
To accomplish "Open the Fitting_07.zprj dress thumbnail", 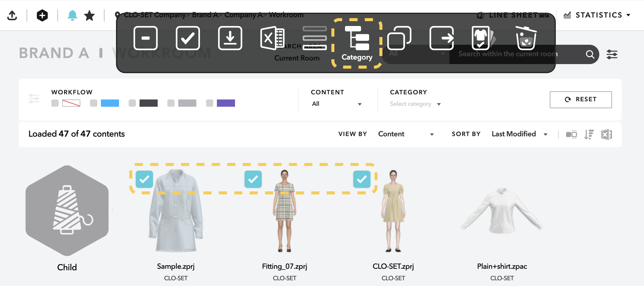I will pos(285,211).
